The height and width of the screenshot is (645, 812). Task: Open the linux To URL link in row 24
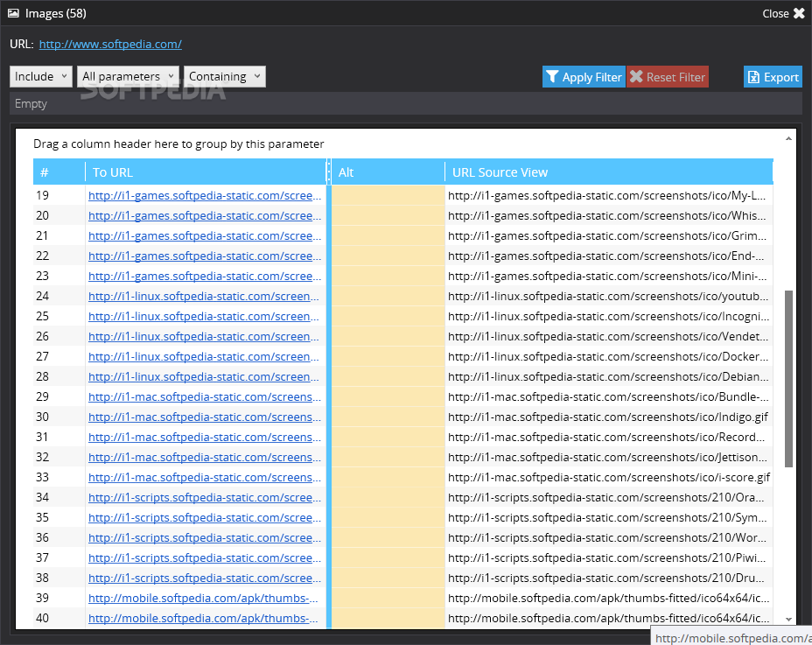coord(204,297)
